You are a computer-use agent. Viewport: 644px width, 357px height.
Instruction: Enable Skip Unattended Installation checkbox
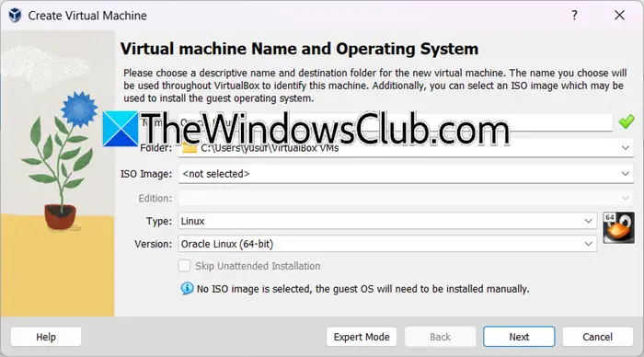(184, 266)
